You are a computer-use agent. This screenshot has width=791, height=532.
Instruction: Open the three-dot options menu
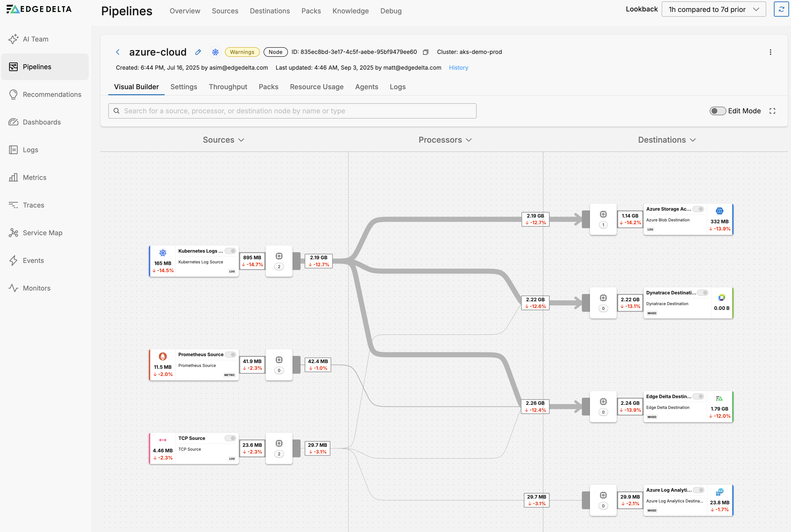pos(770,52)
